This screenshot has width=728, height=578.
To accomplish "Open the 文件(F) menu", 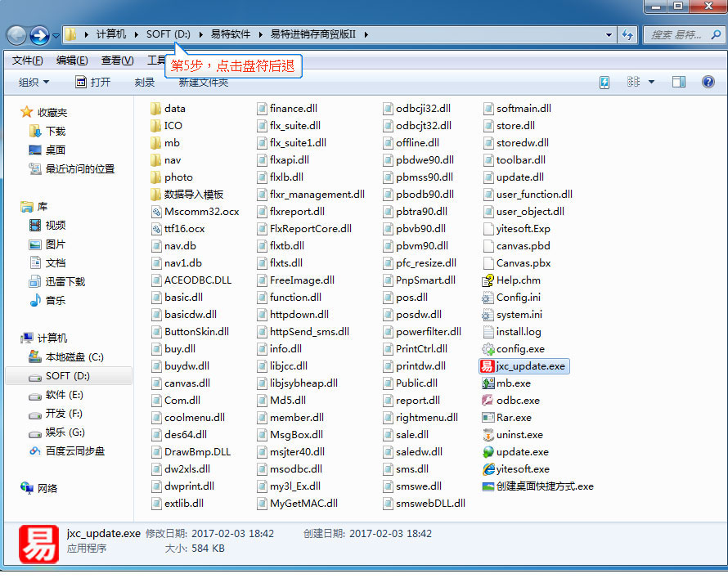I will (x=28, y=60).
